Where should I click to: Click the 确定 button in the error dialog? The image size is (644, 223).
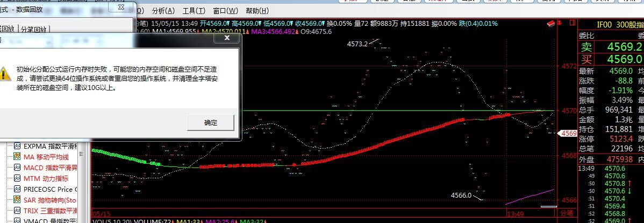click(210, 123)
